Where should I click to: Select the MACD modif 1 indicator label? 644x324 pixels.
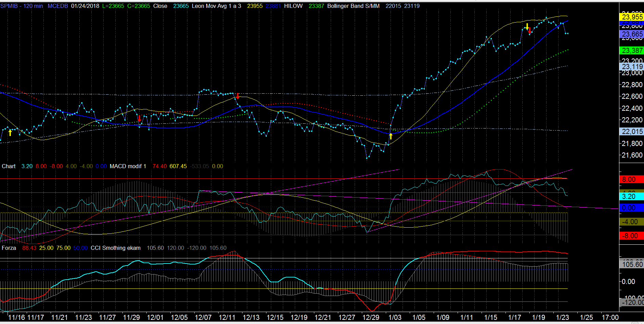[x=128, y=166]
